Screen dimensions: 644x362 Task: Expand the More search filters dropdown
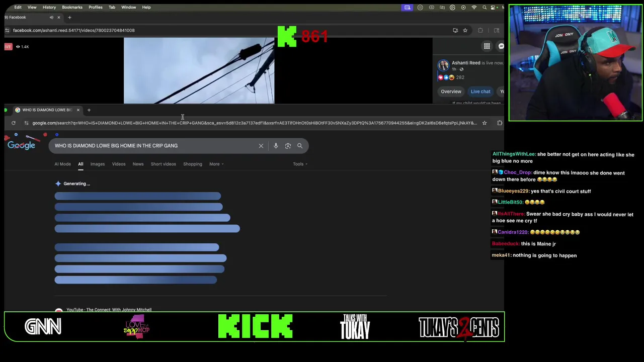216,164
